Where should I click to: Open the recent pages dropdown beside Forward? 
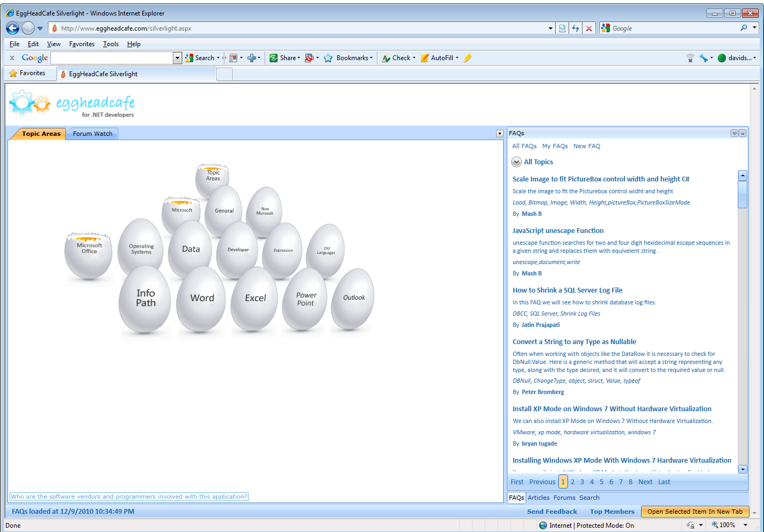(x=40, y=28)
